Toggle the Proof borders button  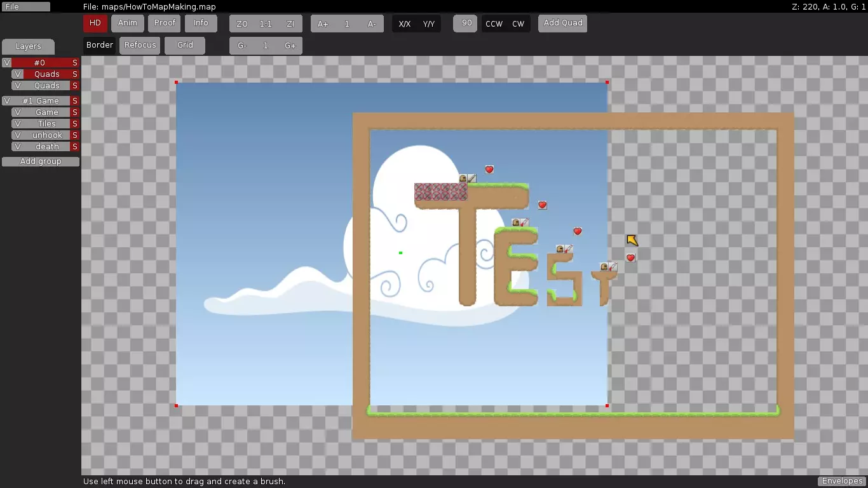click(165, 24)
